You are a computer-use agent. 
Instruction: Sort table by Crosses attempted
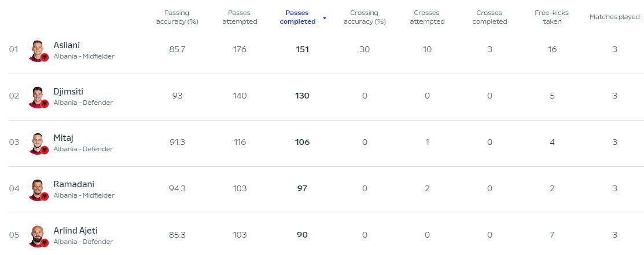[427, 17]
